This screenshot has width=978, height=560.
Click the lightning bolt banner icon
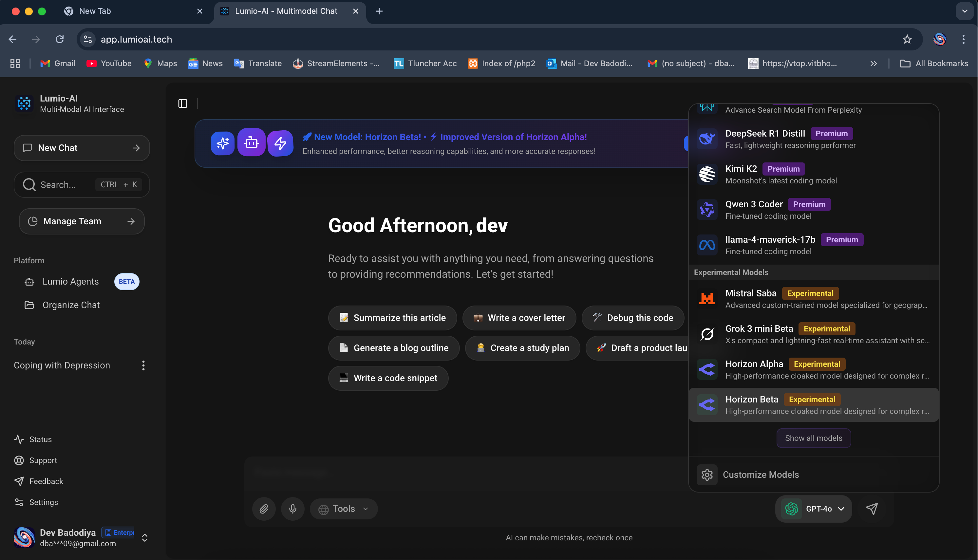click(280, 143)
